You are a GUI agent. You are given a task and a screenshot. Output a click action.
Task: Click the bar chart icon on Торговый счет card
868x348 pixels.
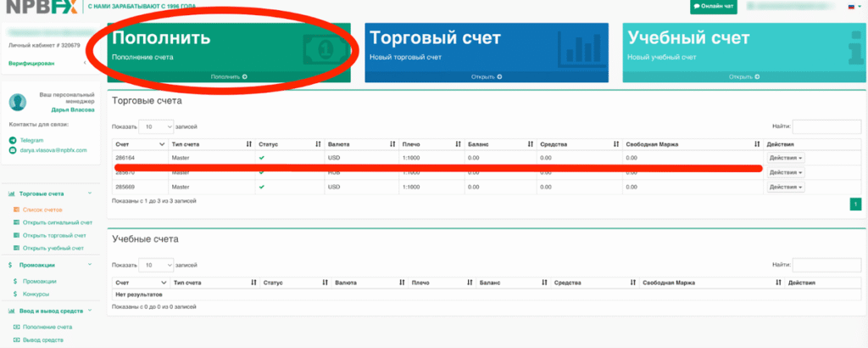click(581, 49)
